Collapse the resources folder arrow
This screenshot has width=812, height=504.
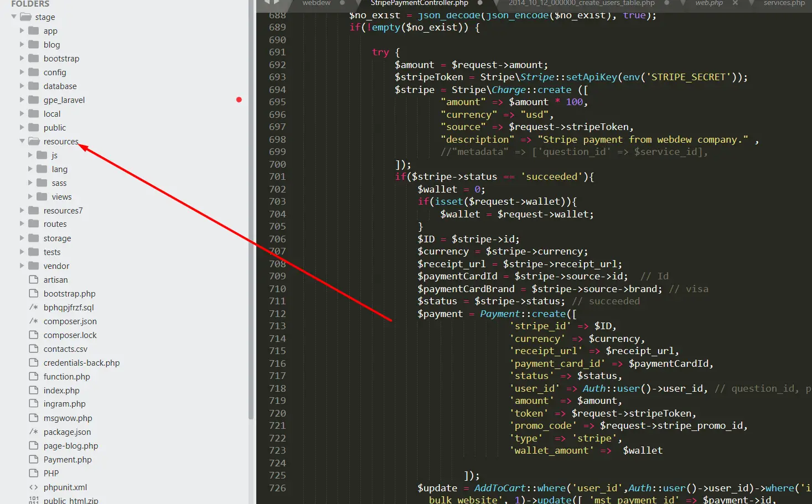[22, 141]
